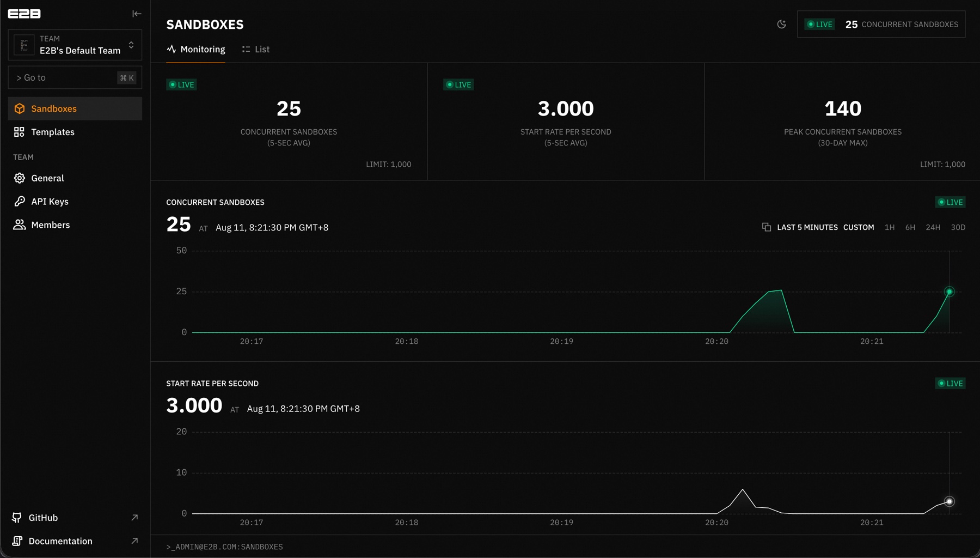Open General team settings
This screenshot has width=980, height=558.
click(x=75, y=178)
